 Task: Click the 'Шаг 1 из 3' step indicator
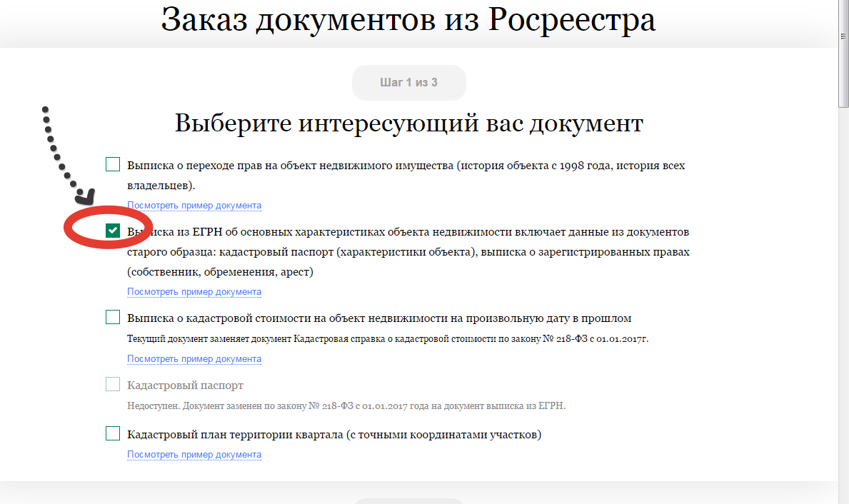(x=409, y=83)
